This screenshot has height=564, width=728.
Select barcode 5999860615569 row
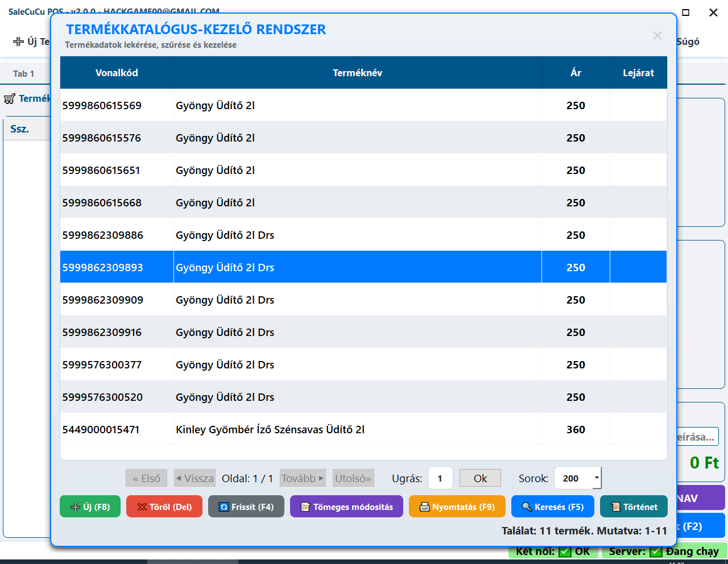click(x=363, y=105)
